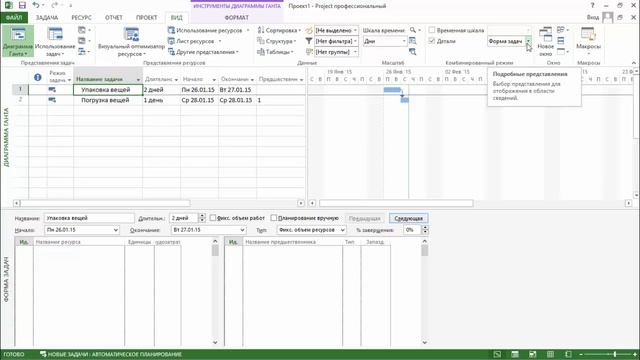Click the Макросы icon
Image resolution: width=640 pixels, height=360 pixels.
click(x=588, y=34)
